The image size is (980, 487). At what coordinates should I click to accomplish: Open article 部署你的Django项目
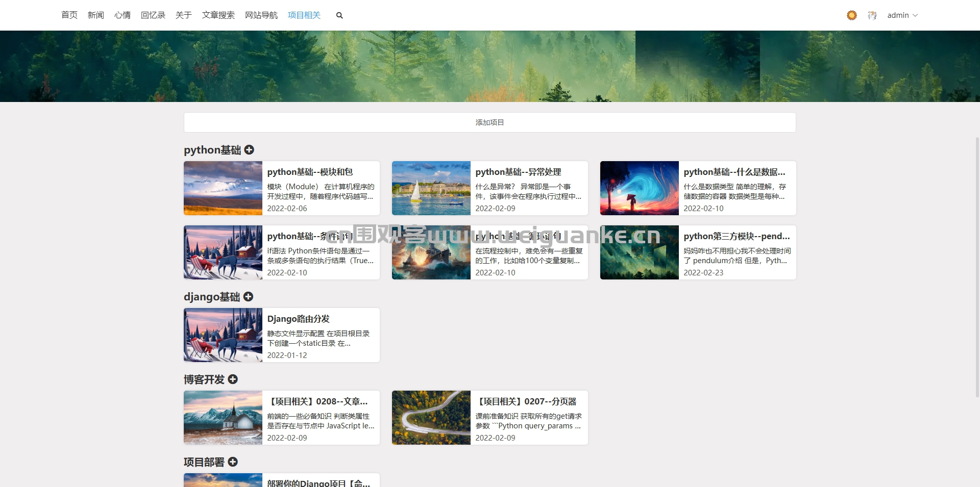tap(318, 483)
